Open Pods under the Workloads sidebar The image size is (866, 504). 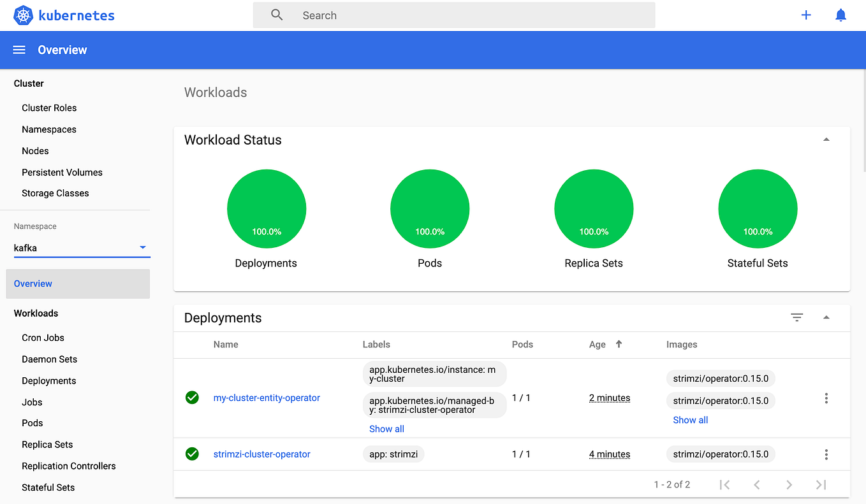click(x=32, y=422)
